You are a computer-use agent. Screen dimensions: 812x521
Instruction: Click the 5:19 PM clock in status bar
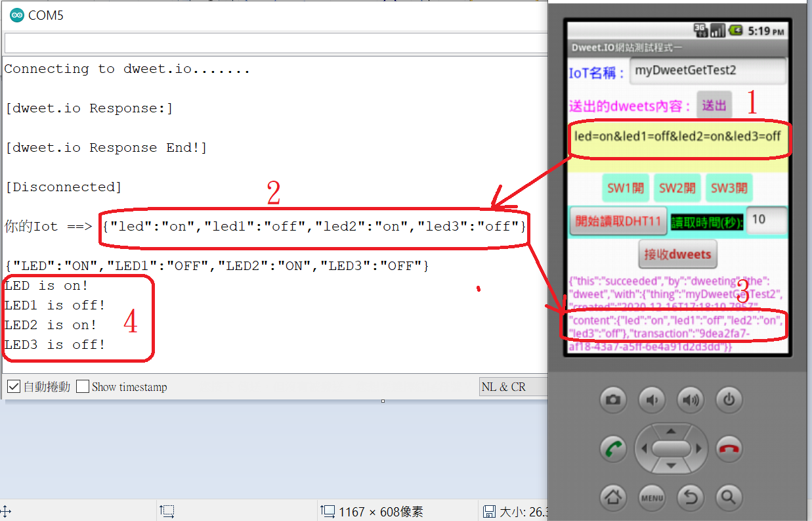[766, 30]
